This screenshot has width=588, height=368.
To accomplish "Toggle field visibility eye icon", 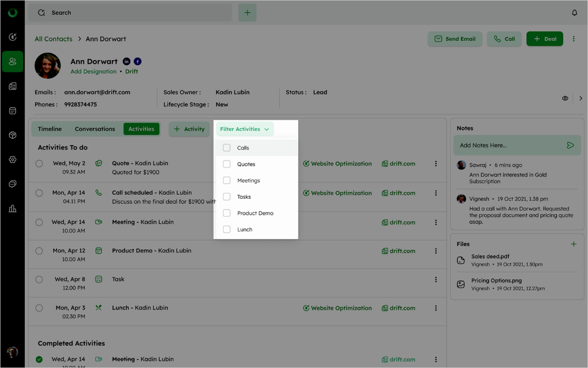I will pyautogui.click(x=565, y=99).
